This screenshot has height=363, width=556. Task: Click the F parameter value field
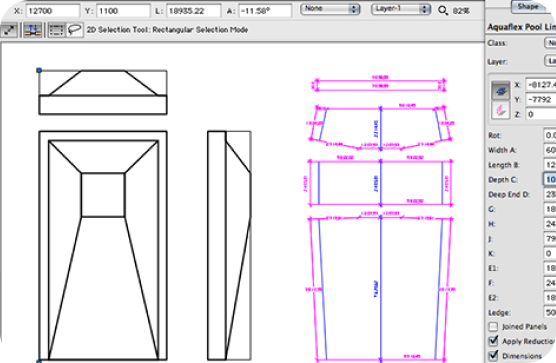point(550,283)
